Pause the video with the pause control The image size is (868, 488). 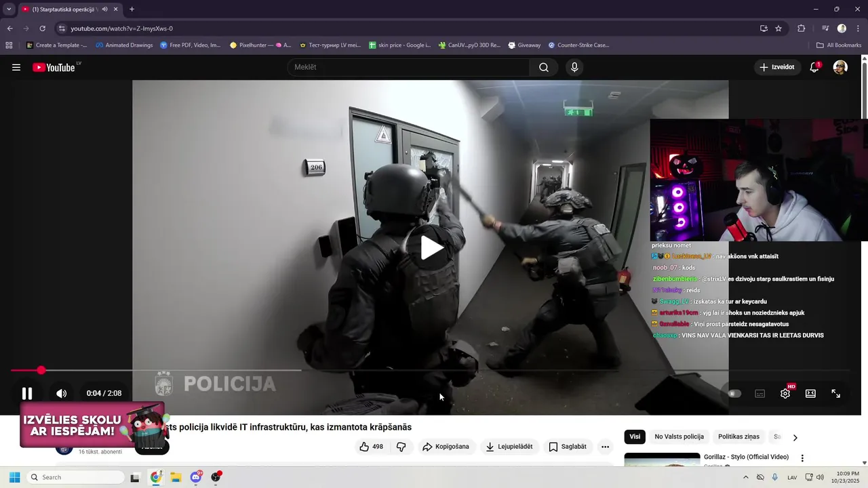tap(27, 393)
